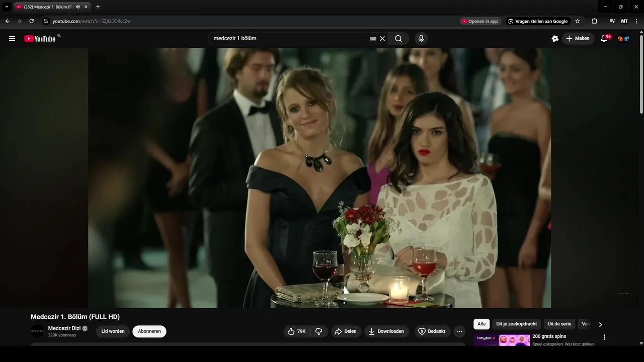Mute the tab via the speaker icon

coord(78,7)
